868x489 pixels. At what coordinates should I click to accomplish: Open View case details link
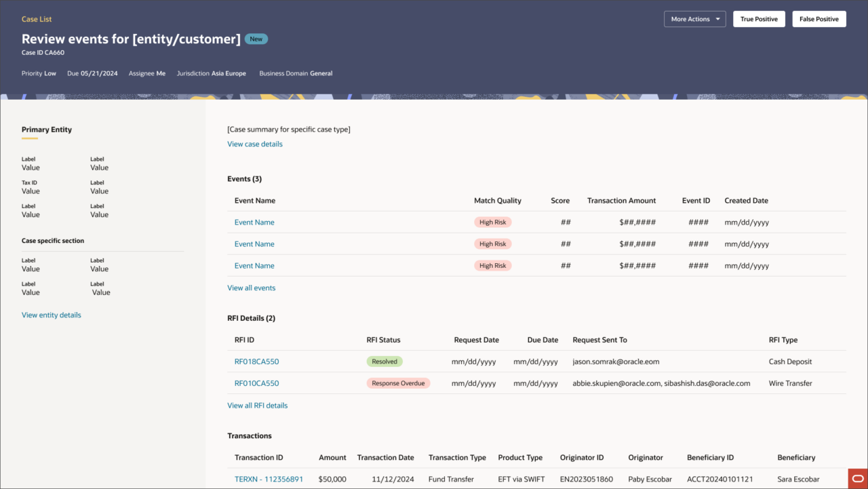(255, 144)
